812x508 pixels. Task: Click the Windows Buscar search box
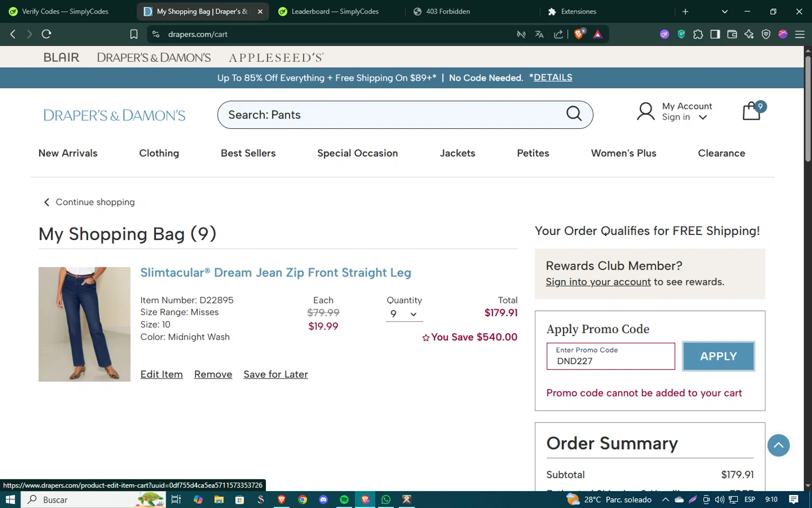coord(93,499)
